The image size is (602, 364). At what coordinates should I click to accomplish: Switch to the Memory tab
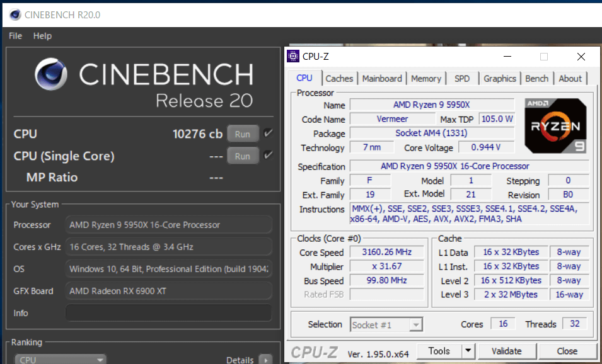[x=425, y=79]
